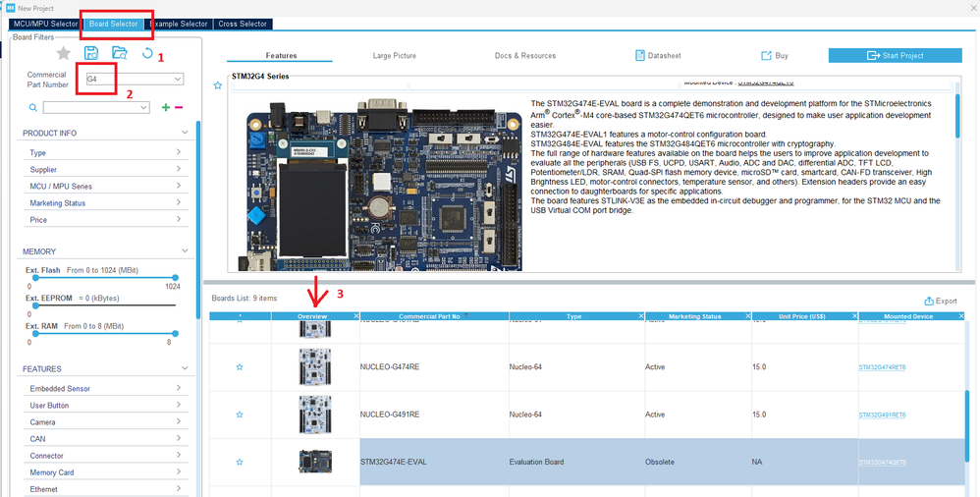Collapse the MEMORY section
The width and height of the screenshot is (980, 497).
click(185, 250)
